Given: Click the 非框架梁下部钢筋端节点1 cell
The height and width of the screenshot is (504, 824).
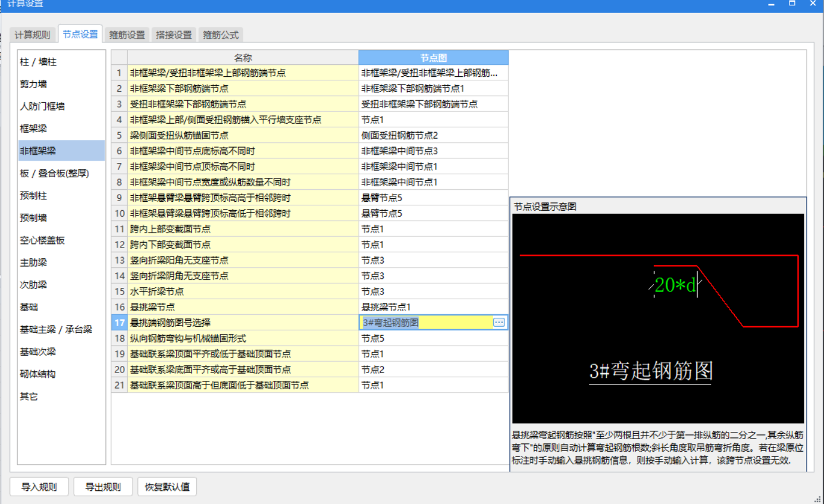Looking at the screenshot, I should (x=433, y=89).
